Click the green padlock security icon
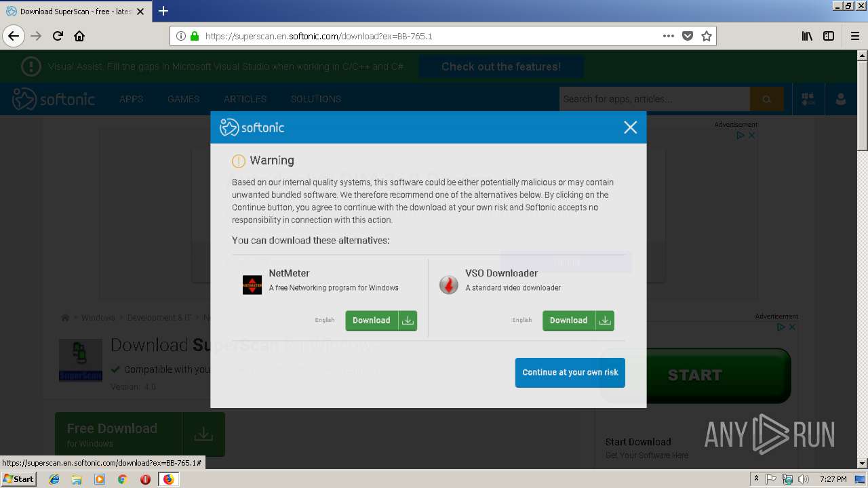 [x=195, y=36]
